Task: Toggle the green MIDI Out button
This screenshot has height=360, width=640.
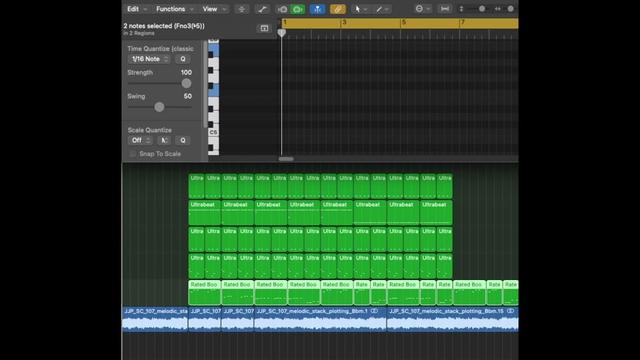Action: point(298,9)
